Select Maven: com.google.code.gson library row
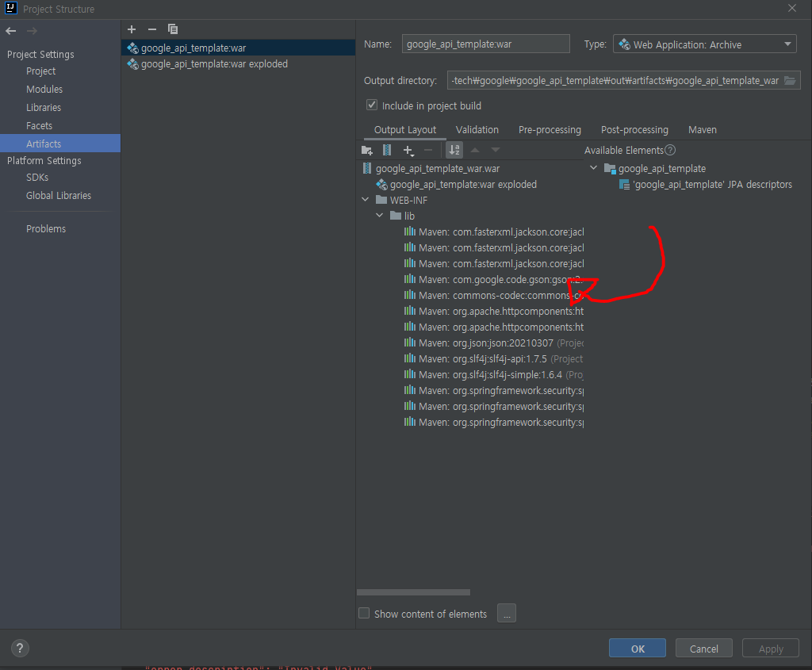This screenshot has width=812, height=670. click(493, 280)
